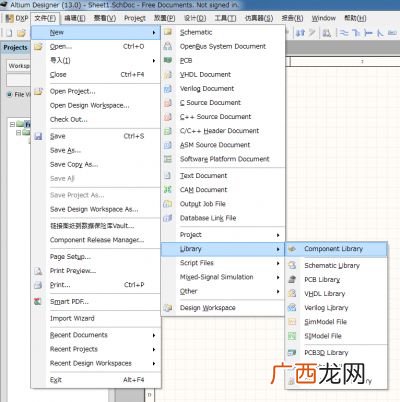Click the Workspace dropdown field in Projects panel

click(x=19, y=66)
